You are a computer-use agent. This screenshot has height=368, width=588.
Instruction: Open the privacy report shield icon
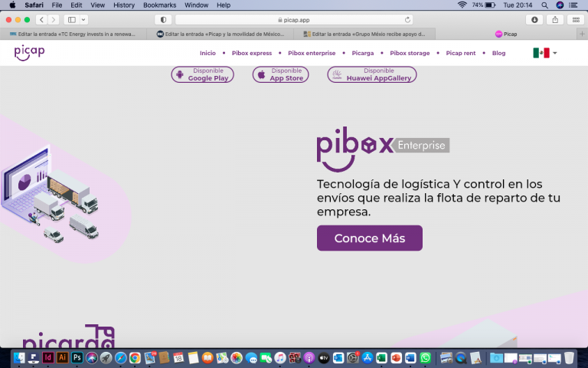tap(163, 19)
